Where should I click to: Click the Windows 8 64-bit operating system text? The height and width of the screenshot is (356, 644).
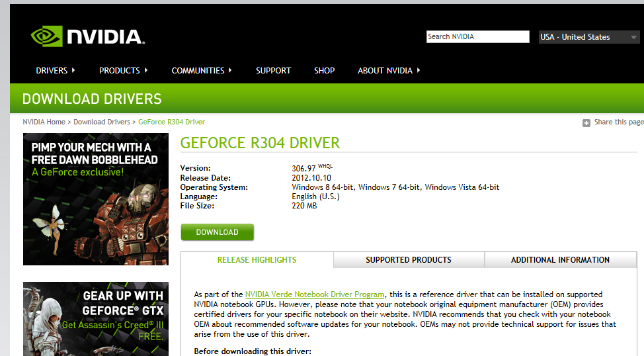(323, 187)
